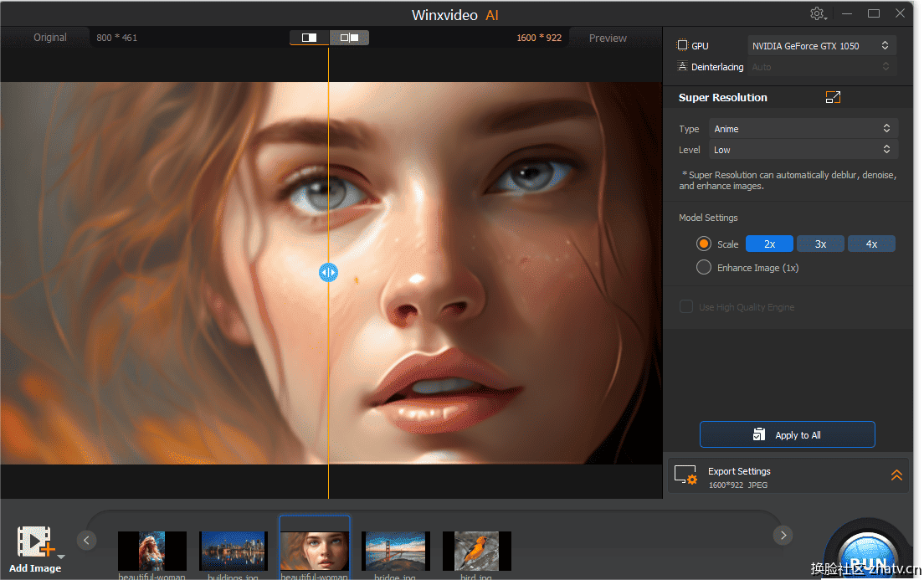Choose the 3x scale option
This screenshot has width=924, height=580.
pos(820,244)
